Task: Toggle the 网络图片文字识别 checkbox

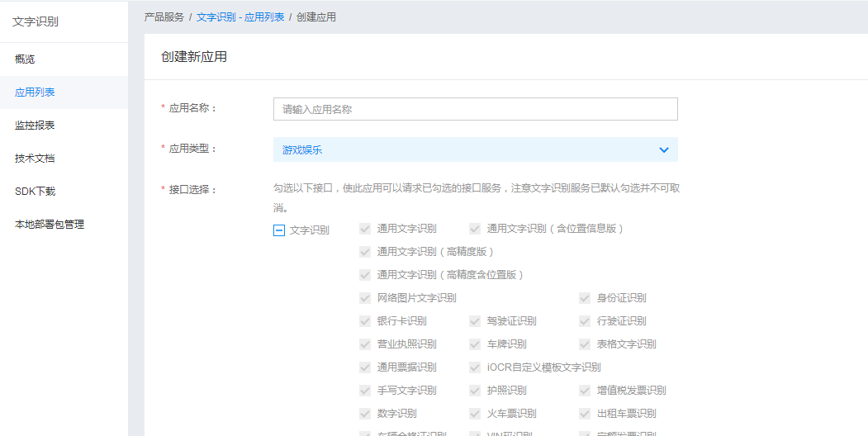Action: 365,298
